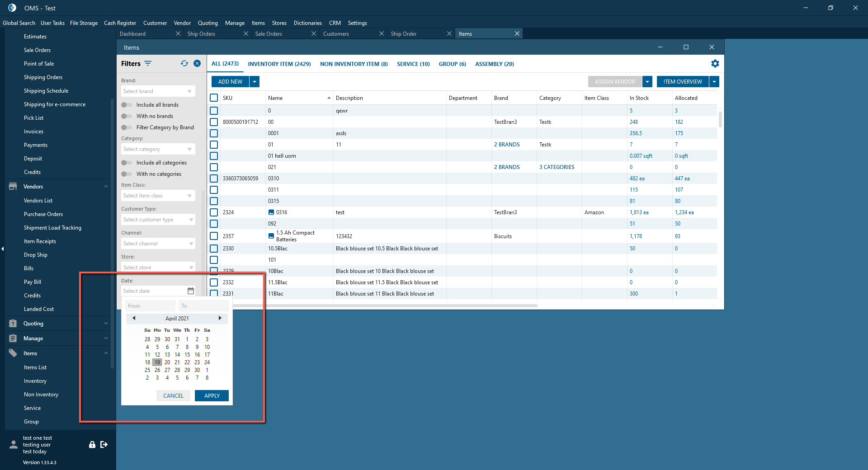Open image icon for item 0316

tap(271, 212)
